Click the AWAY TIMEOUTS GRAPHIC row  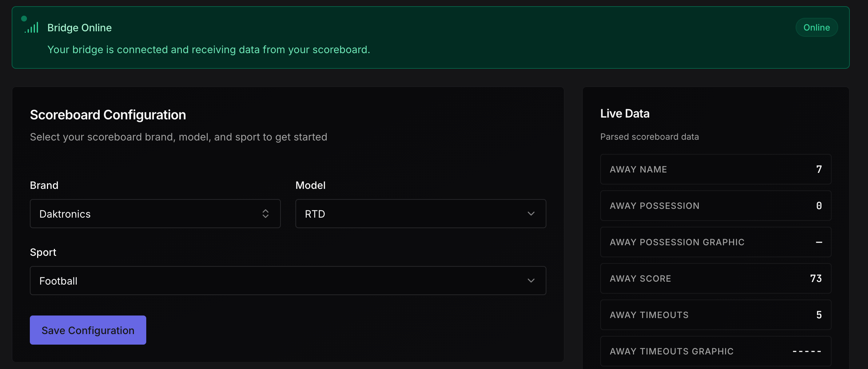click(716, 351)
